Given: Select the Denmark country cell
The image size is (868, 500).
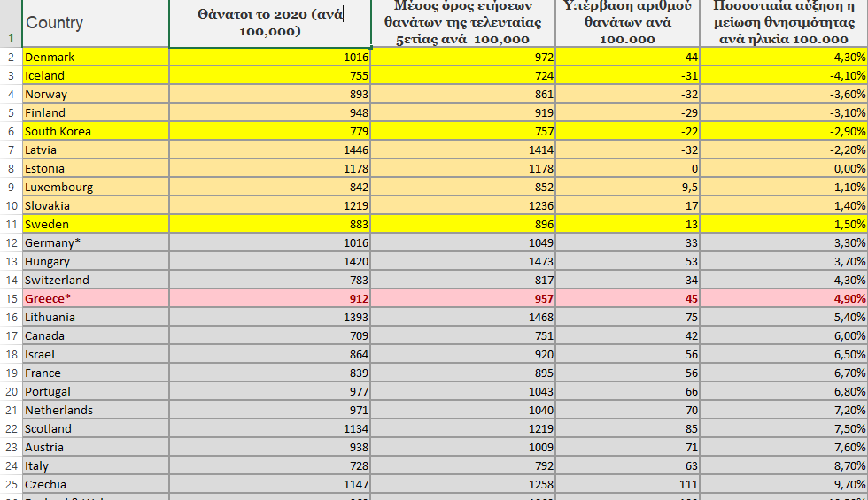Looking at the screenshot, I should (x=95, y=57).
